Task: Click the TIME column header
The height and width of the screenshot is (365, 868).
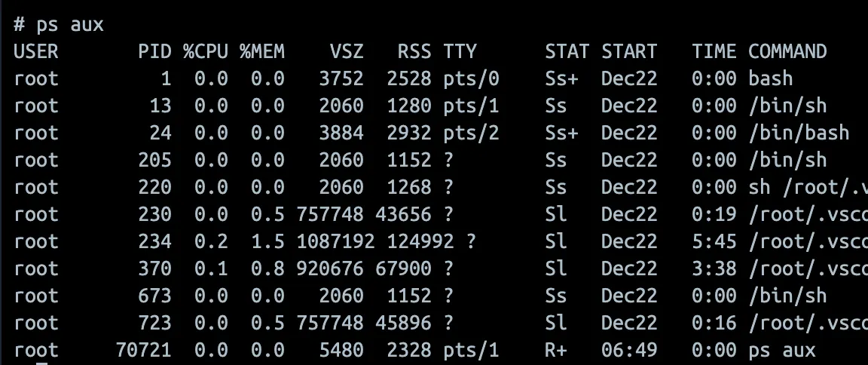Action: tap(714, 51)
